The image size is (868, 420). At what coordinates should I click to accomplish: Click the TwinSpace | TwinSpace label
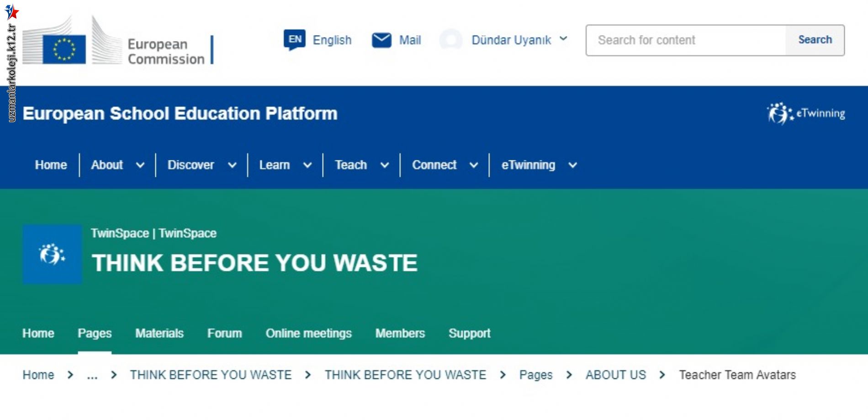(153, 233)
